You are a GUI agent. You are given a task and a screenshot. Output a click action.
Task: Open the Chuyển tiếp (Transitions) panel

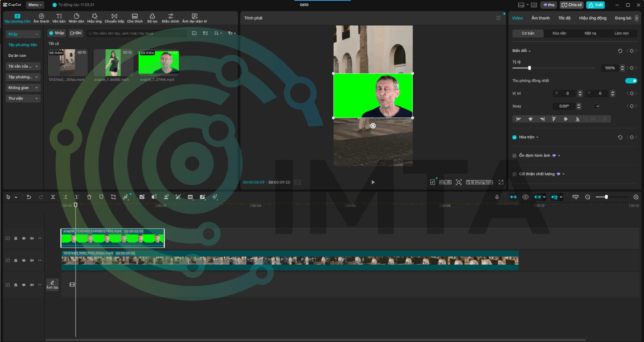[x=114, y=18]
